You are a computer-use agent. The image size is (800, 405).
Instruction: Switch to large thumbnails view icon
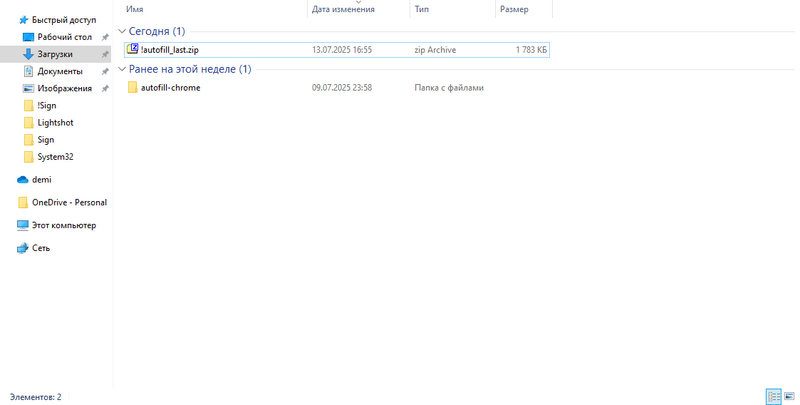coord(789,397)
